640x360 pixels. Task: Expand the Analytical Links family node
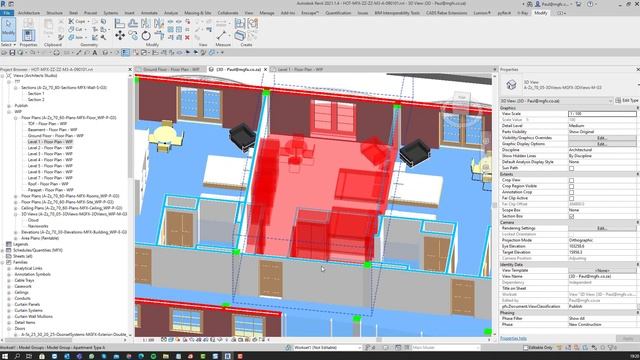coord(9,269)
